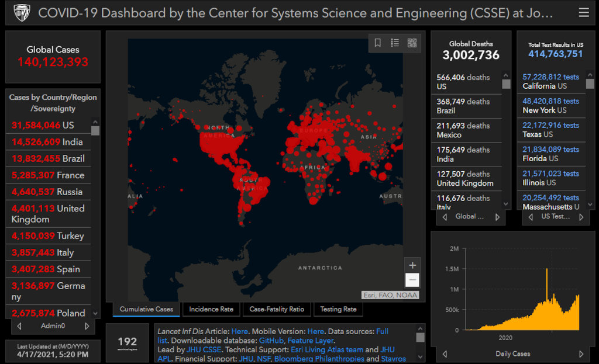Select the California US tests row

coord(551,81)
